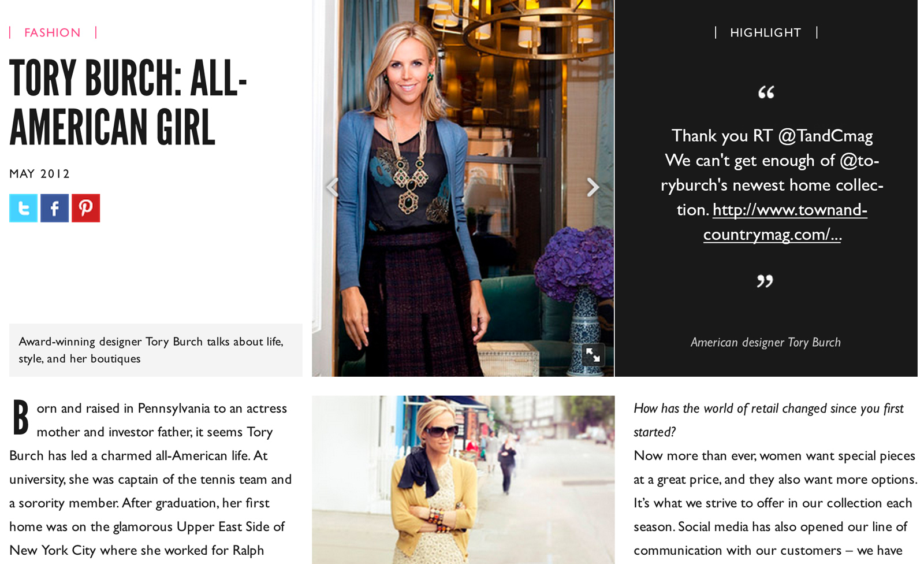The width and height of the screenshot is (924, 564).
Task: Click the Tory Burch: All-American Girl headline
Action: coord(128,103)
